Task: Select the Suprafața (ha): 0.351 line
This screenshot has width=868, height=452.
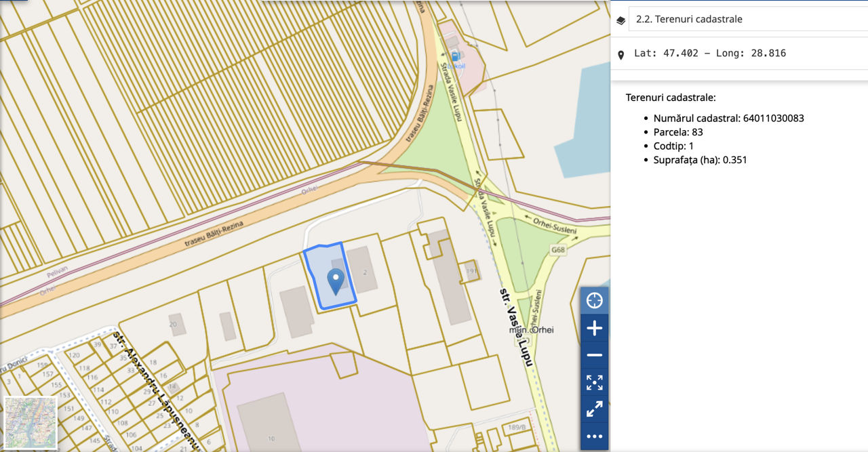Action: (x=701, y=160)
